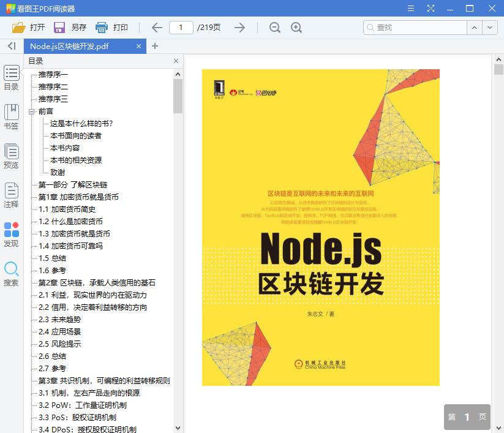The height and width of the screenshot is (433, 504).
Task: Jump to 本书面向的读者 section
Action: tap(75, 136)
